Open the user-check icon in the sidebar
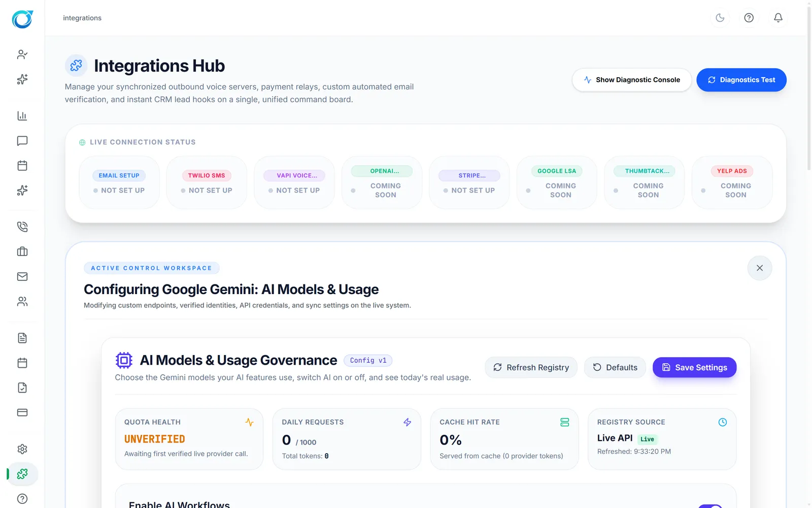This screenshot has width=812, height=508. (x=22, y=54)
